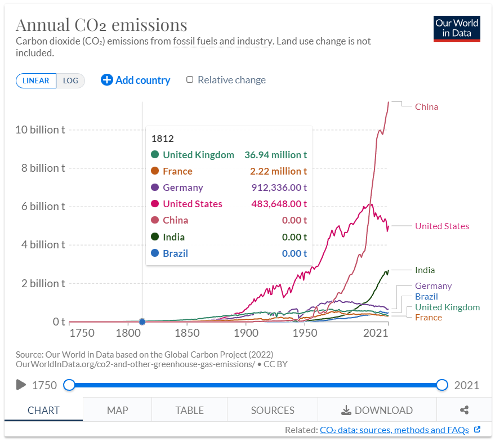Open the TABLE tab
504x446 pixels.
click(x=189, y=410)
